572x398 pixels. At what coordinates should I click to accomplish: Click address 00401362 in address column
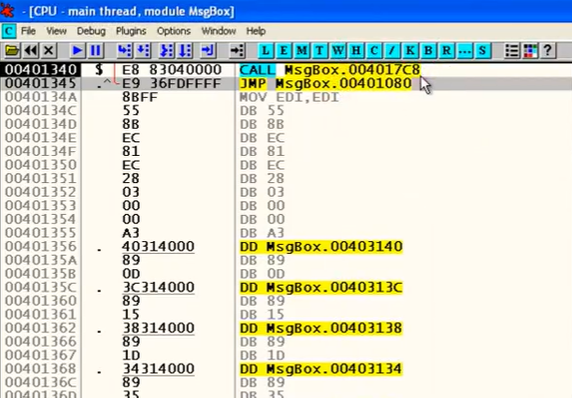click(40, 328)
